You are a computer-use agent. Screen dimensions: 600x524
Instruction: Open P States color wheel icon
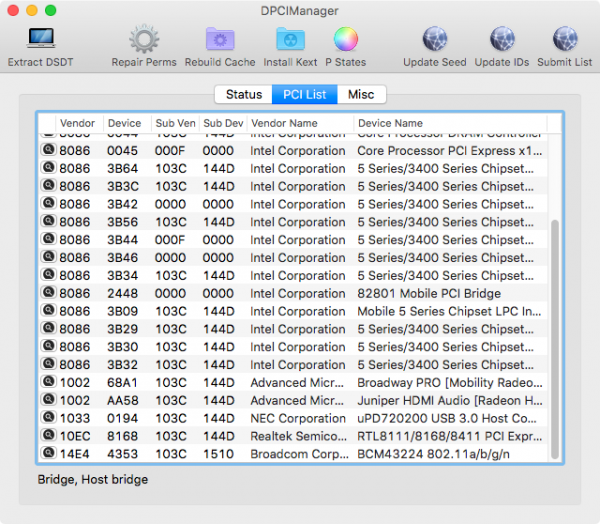click(346, 40)
